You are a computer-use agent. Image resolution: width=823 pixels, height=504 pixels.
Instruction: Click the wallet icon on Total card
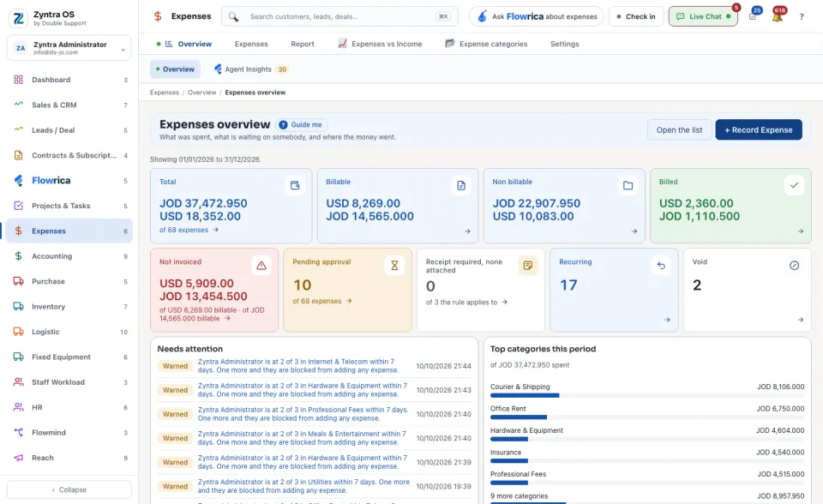coord(295,185)
